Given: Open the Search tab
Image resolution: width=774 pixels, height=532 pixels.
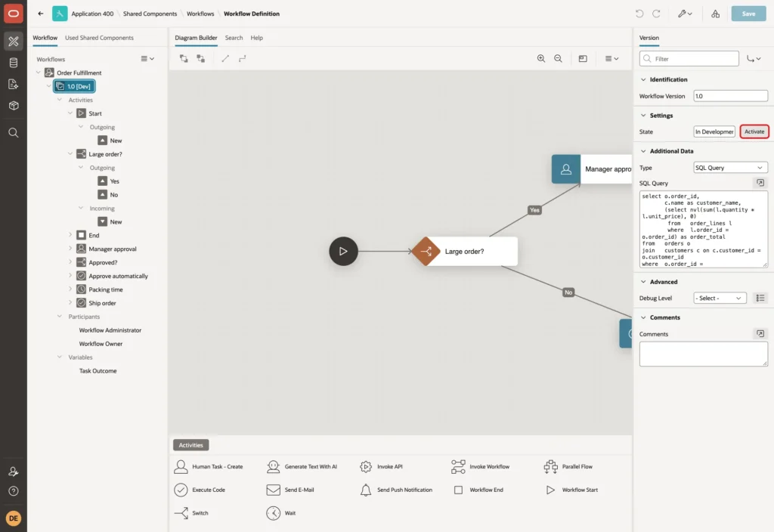Looking at the screenshot, I should pyautogui.click(x=234, y=38).
